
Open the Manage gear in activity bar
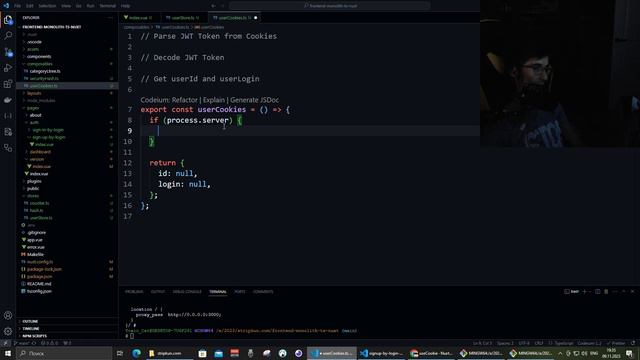(8, 331)
